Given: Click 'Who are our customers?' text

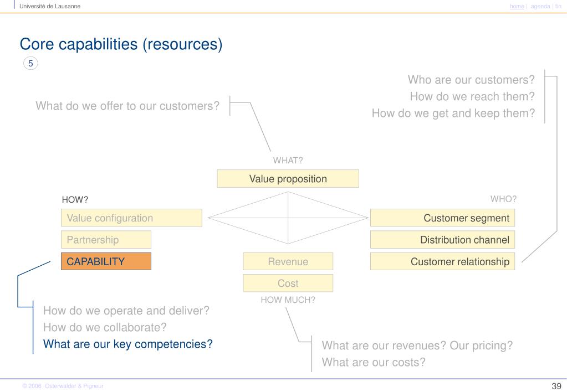Looking at the screenshot, I should coord(471,80).
